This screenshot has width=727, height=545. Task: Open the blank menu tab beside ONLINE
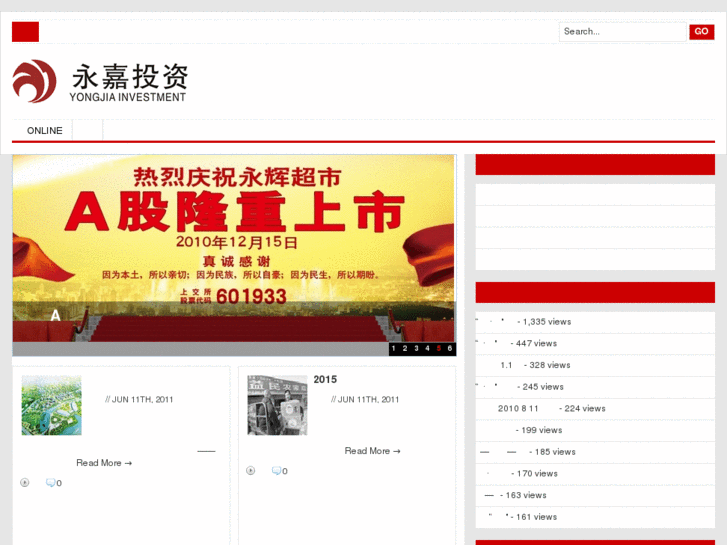tap(88, 130)
